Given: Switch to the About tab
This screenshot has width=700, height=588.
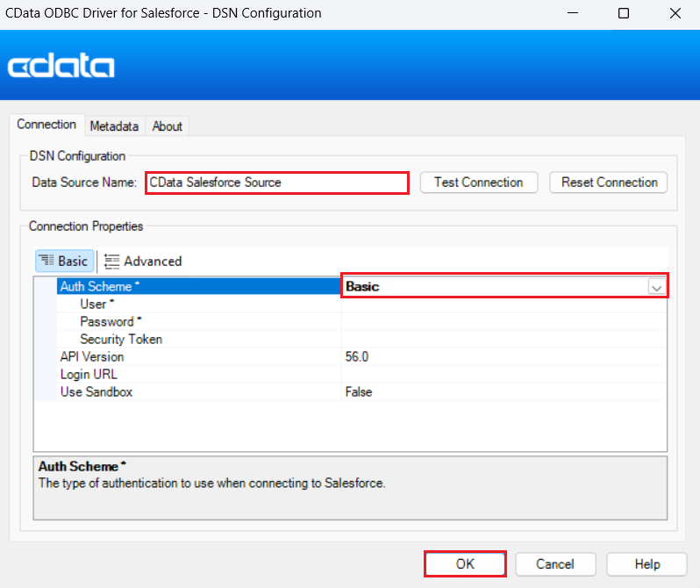Looking at the screenshot, I should click(167, 125).
